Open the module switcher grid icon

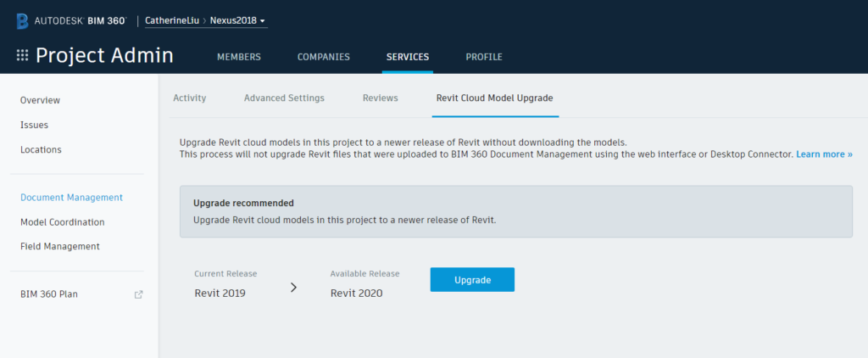[x=23, y=56]
